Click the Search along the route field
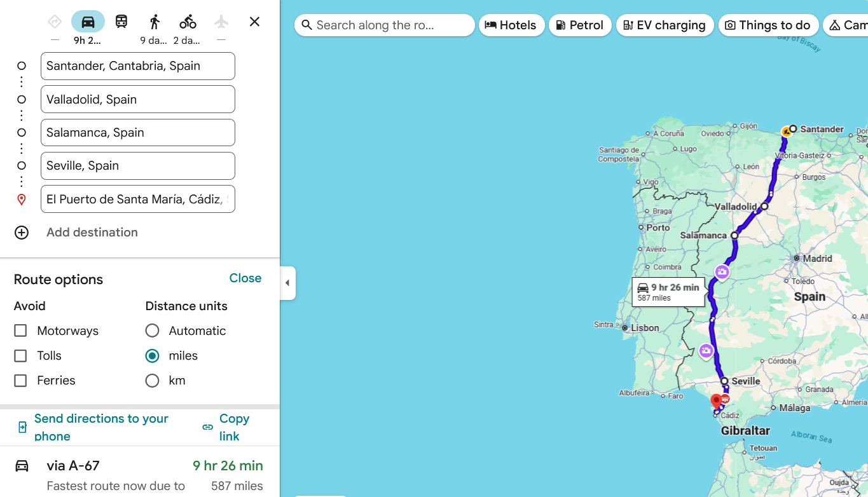 tap(384, 25)
